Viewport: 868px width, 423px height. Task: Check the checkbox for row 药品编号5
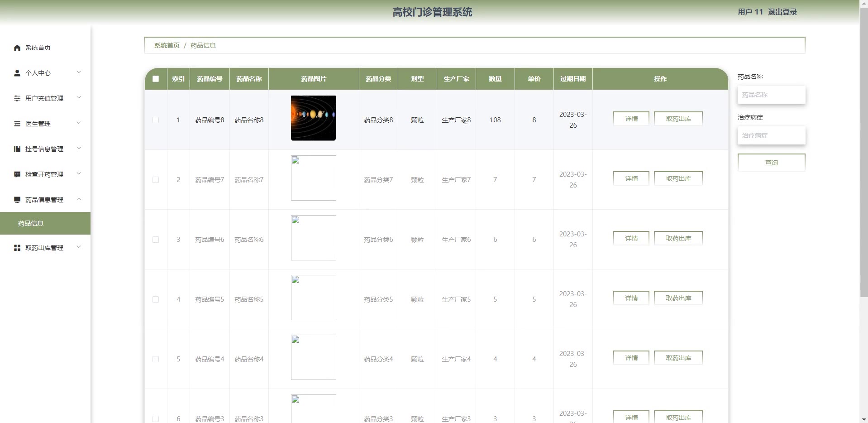(x=156, y=299)
